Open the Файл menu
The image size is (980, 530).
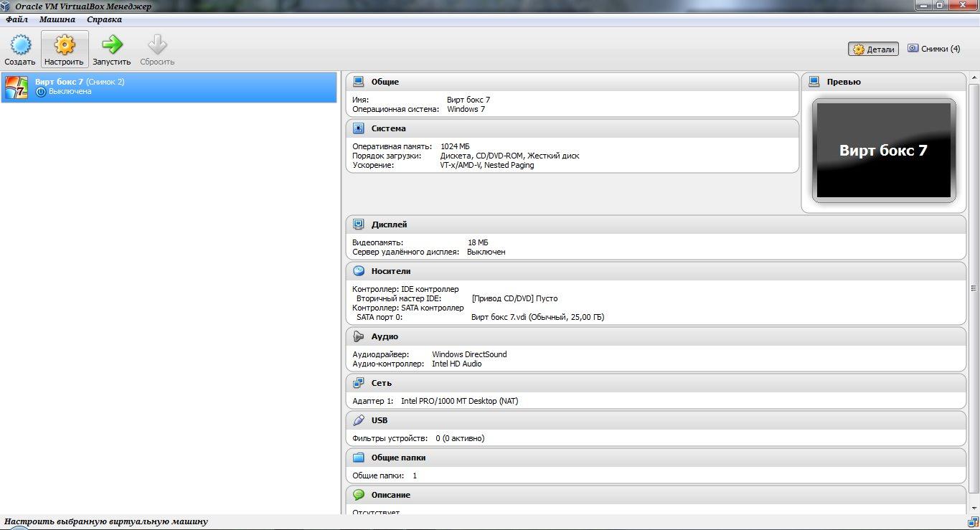click(17, 19)
